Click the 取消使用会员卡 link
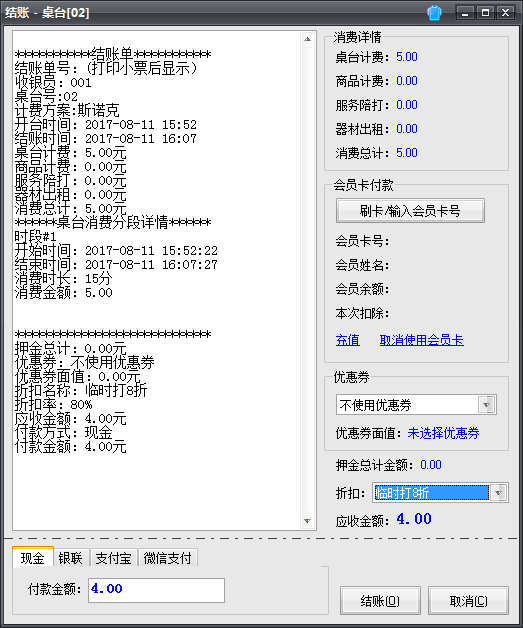Viewport: 523px width, 628px height. 422,340
